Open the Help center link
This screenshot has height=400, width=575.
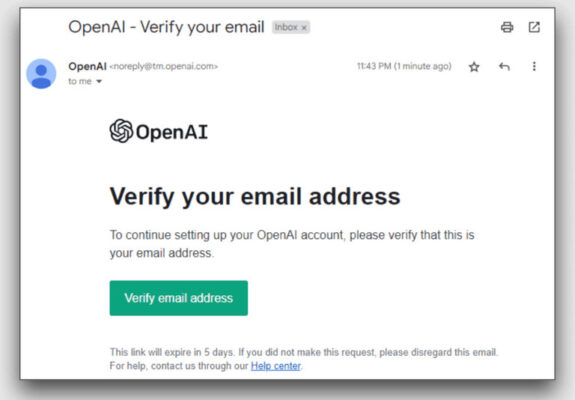coord(276,366)
